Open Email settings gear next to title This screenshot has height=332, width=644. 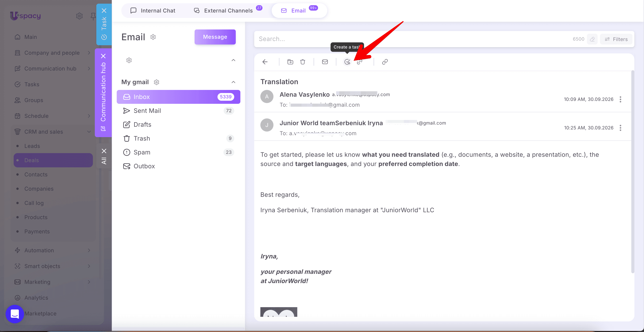point(153,37)
